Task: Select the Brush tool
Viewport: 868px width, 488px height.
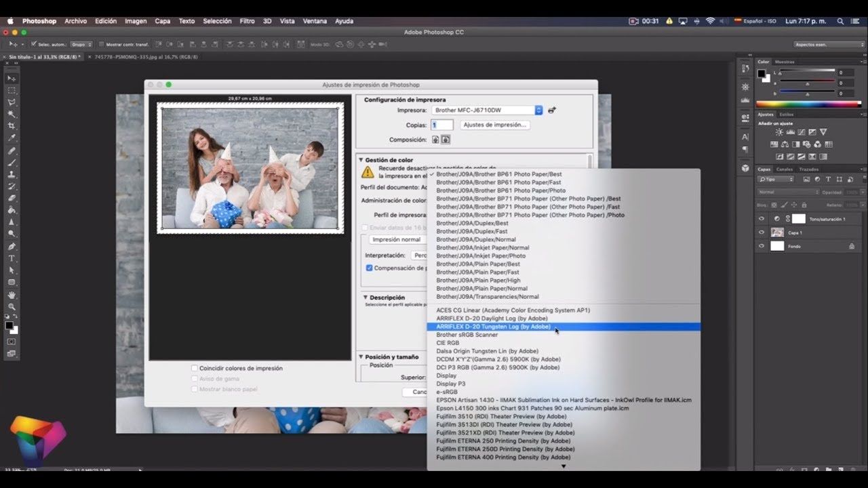Action: pos(12,163)
